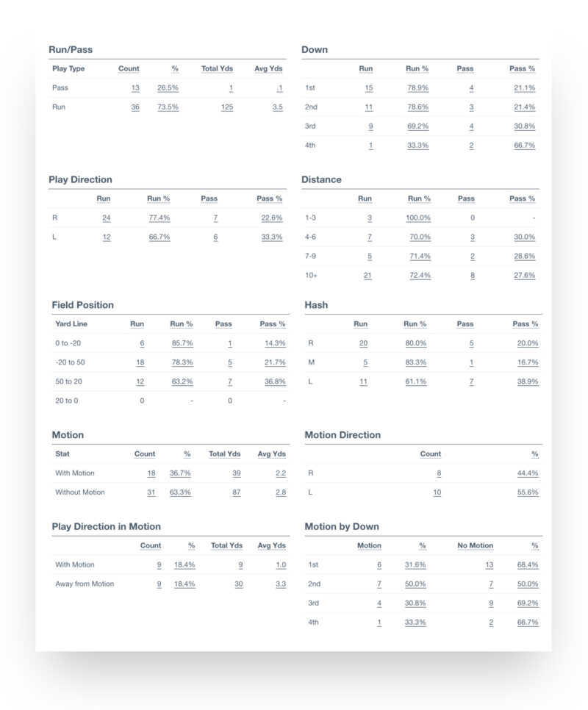Viewport: 588px width, 710px height.
Task: Open Without Motion total yards 87
Action: [236, 492]
